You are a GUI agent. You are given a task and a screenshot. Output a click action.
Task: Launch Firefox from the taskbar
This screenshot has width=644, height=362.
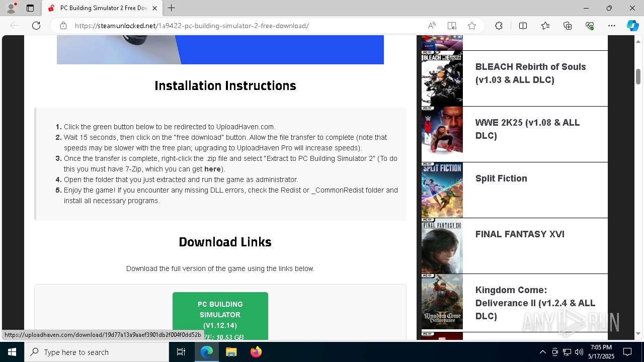256,352
